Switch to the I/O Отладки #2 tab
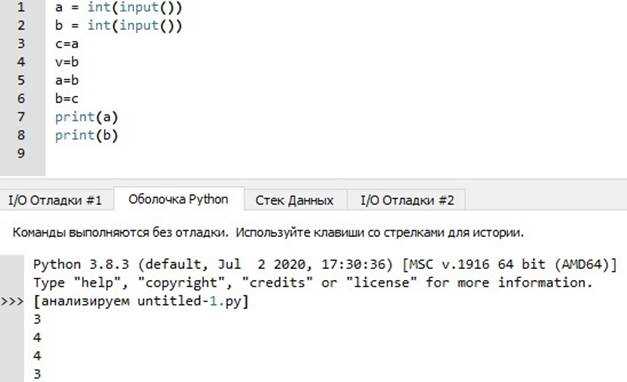The height and width of the screenshot is (382, 627). pos(407,200)
